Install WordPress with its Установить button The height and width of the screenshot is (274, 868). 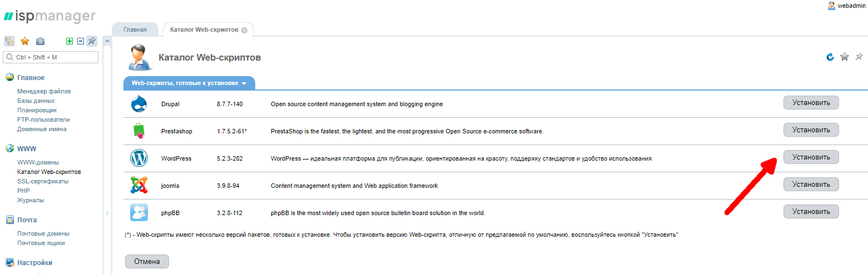tap(811, 157)
